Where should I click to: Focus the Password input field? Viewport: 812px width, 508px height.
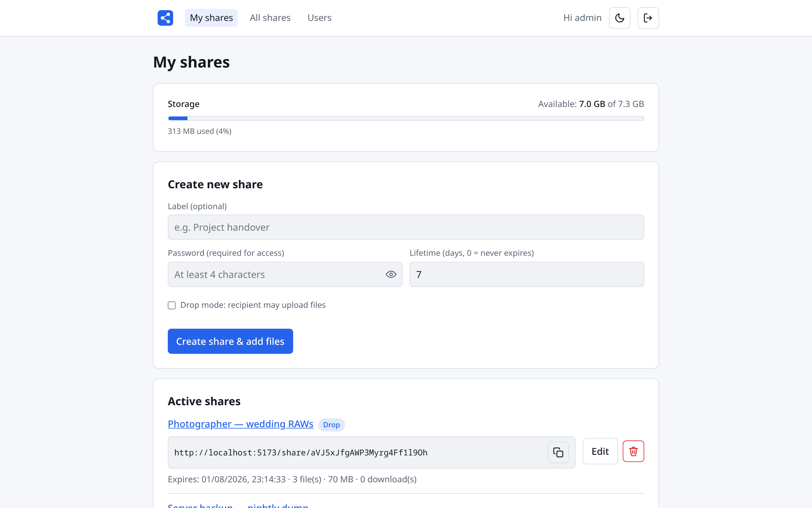click(x=284, y=275)
